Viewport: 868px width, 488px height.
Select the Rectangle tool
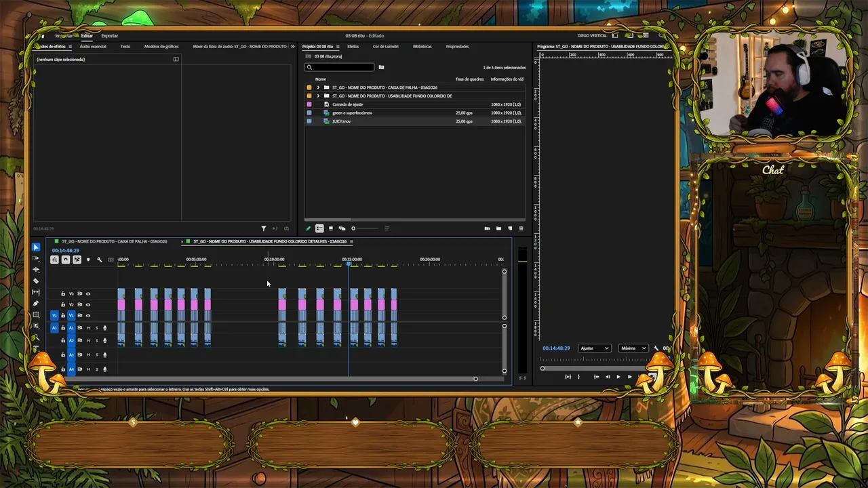[x=36, y=314]
